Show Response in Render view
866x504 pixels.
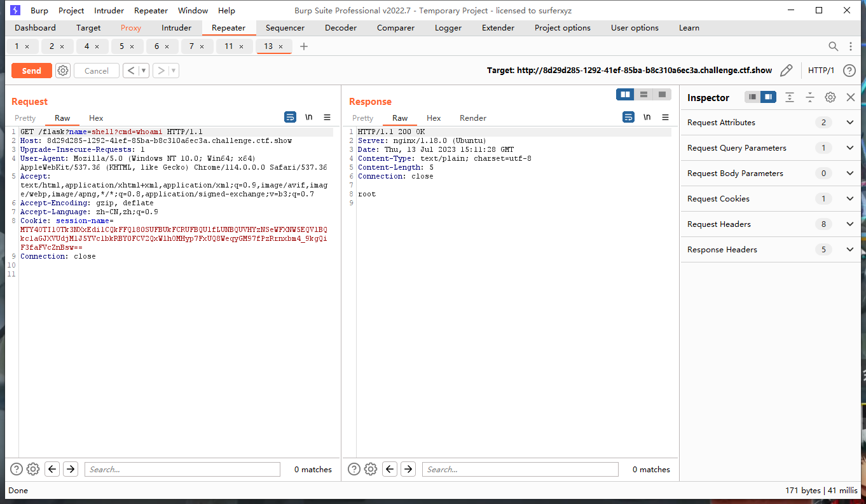[473, 118]
